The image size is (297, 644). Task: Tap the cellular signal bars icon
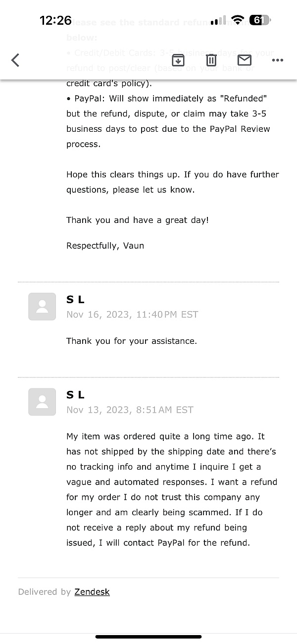click(x=218, y=21)
